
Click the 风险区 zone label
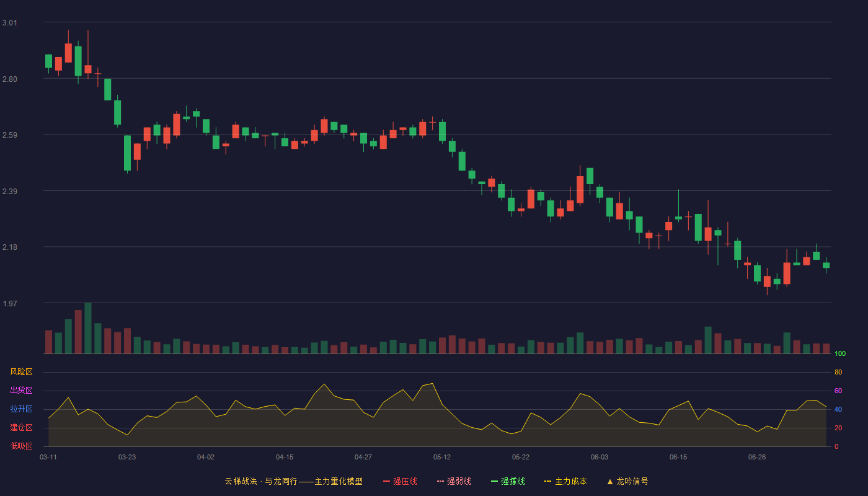point(21,372)
